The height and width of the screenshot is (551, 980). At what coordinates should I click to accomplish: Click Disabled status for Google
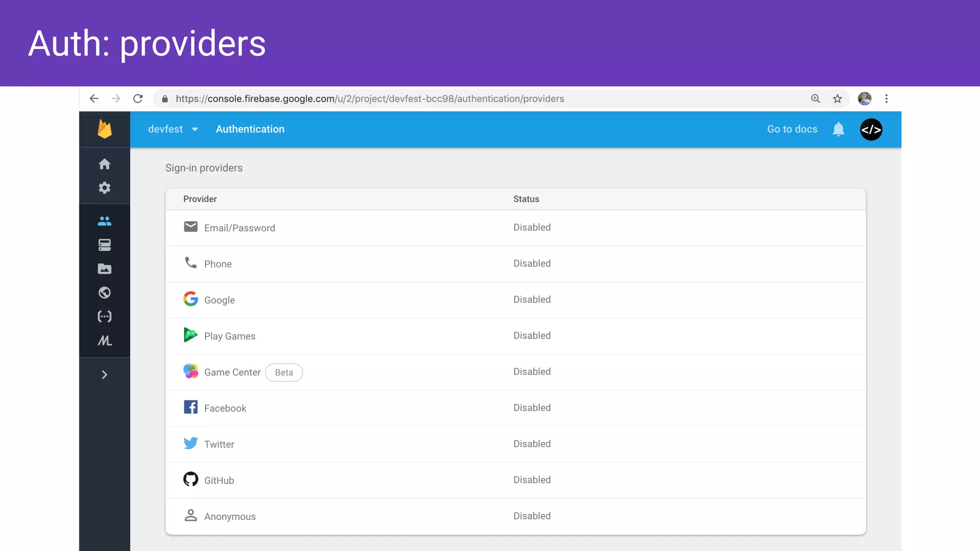click(532, 299)
